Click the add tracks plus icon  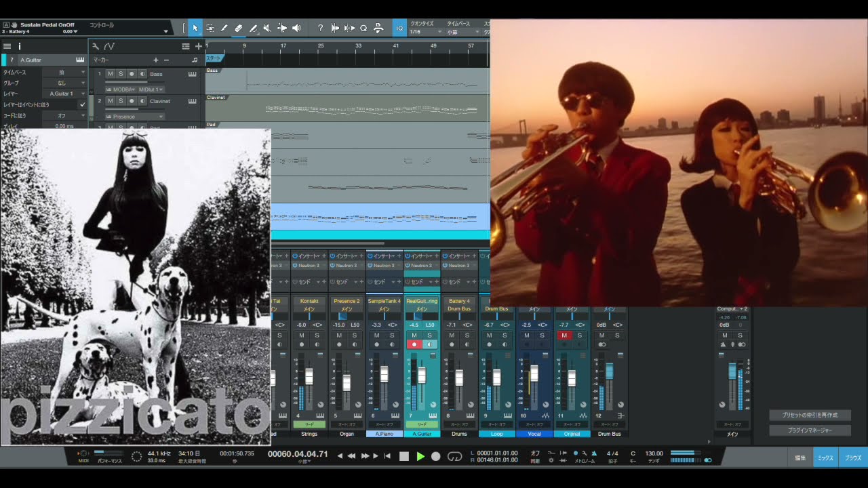(199, 46)
